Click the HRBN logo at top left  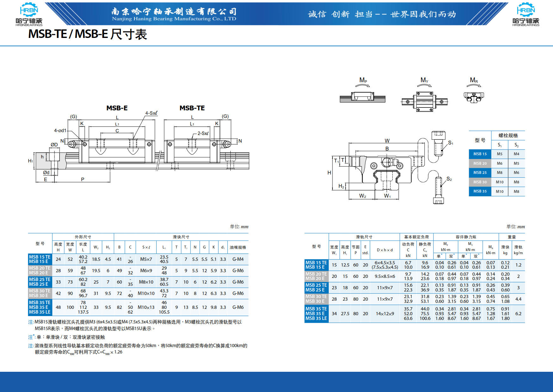[29, 14]
